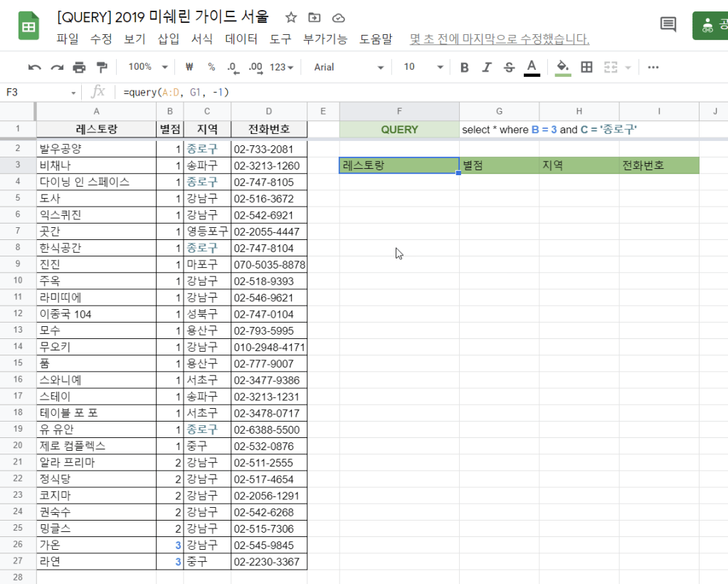728x584 pixels.
Task: Click the undo arrow icon
Action: [34, 67]
